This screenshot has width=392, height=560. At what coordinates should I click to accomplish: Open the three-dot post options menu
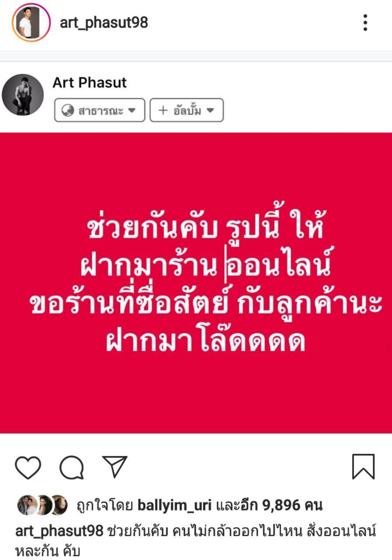[x=365, y=22]
